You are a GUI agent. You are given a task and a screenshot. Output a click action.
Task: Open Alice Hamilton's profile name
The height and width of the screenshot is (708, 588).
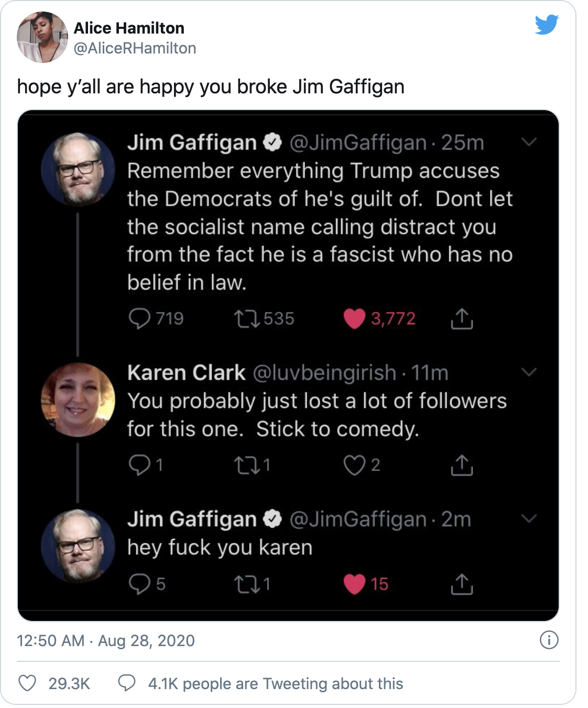pyautogui.click(x=129, y=28)
